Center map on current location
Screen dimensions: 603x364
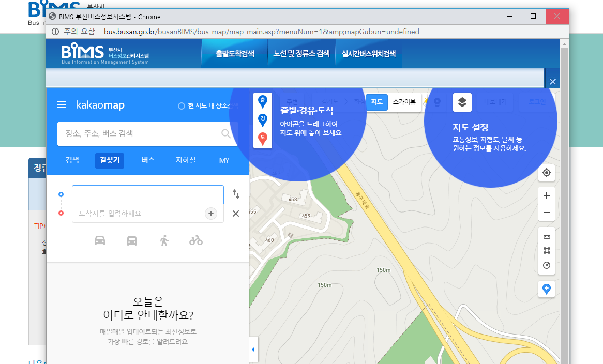(547, 173)
